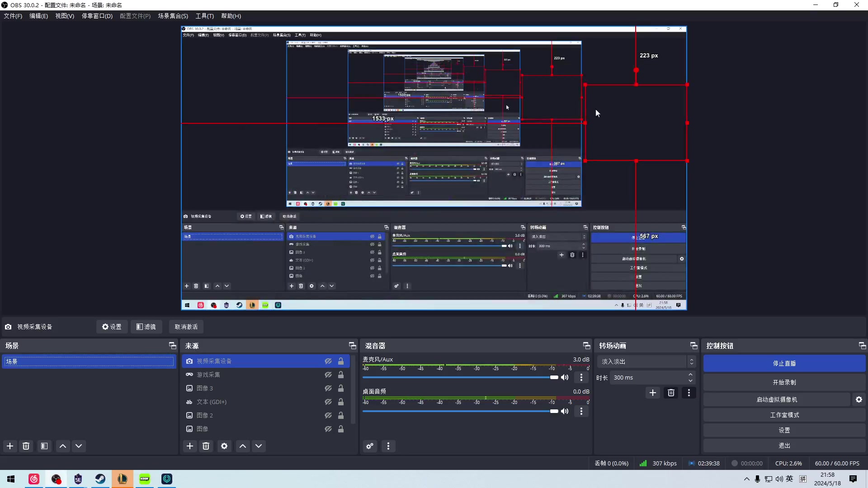Open source properties gear in Sources toolbar
Image resolution: width=868 pixels, height=488 pixels.
pyautogui.click(x=224, y=446)
